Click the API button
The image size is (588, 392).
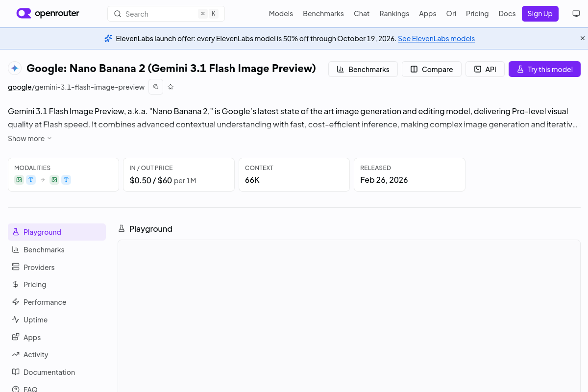point(485,69)
